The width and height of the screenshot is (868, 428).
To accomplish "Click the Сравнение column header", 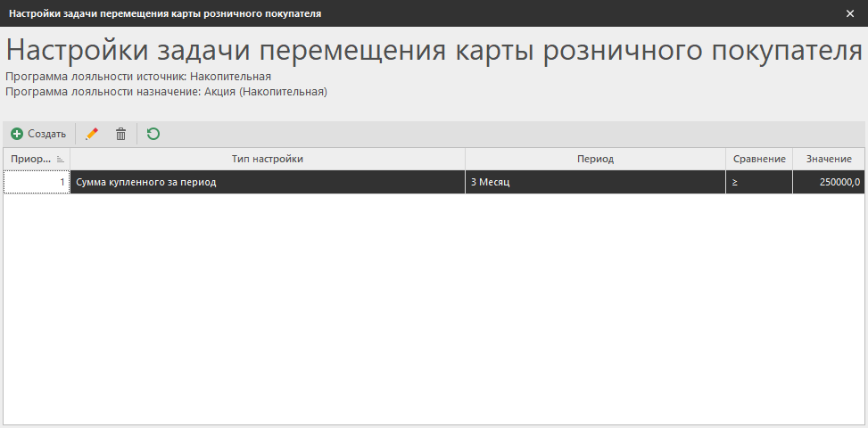I will [758, 159].
